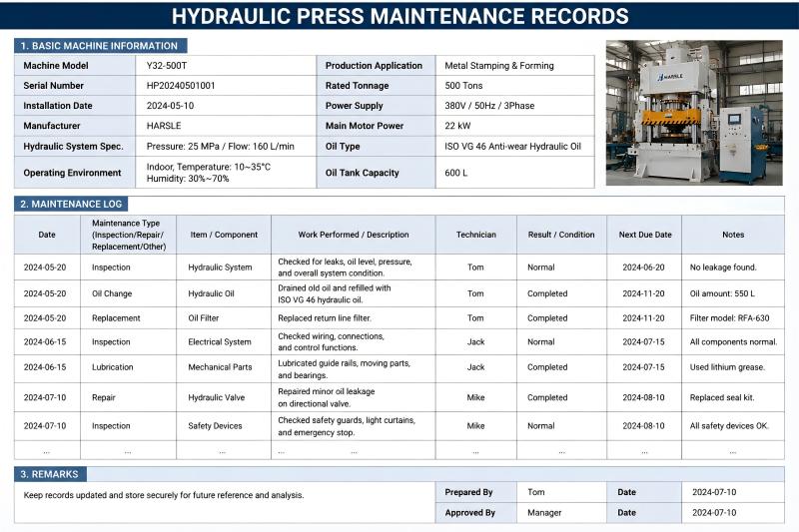The image size is (799, 532).
Task: Click the 'Approved By' label
Action: pos(469,513)
